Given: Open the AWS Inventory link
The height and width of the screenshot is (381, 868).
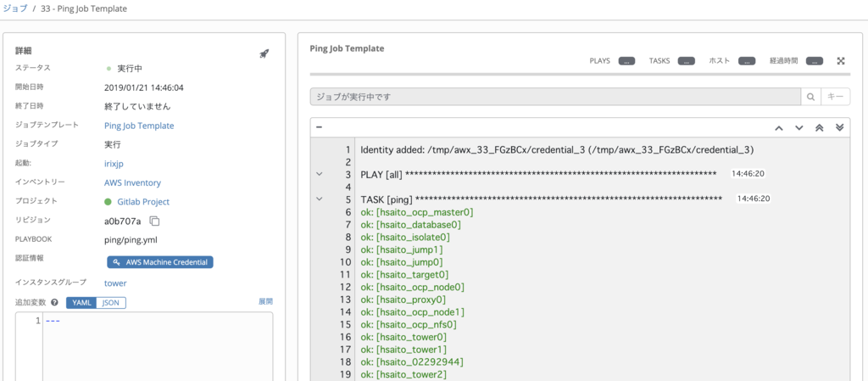Looking at the screenshot, I should [x=132, y=182].
